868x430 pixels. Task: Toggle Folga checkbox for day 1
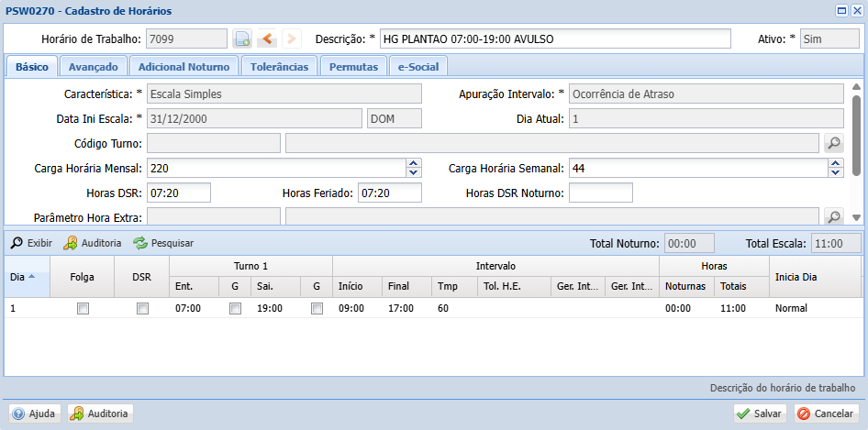83,308
